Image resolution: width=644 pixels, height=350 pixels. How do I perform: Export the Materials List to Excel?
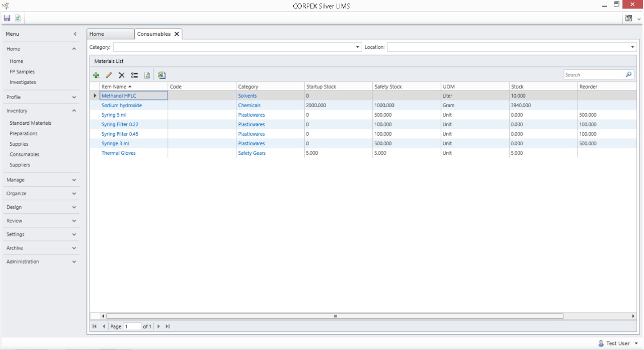pos(162,75)
